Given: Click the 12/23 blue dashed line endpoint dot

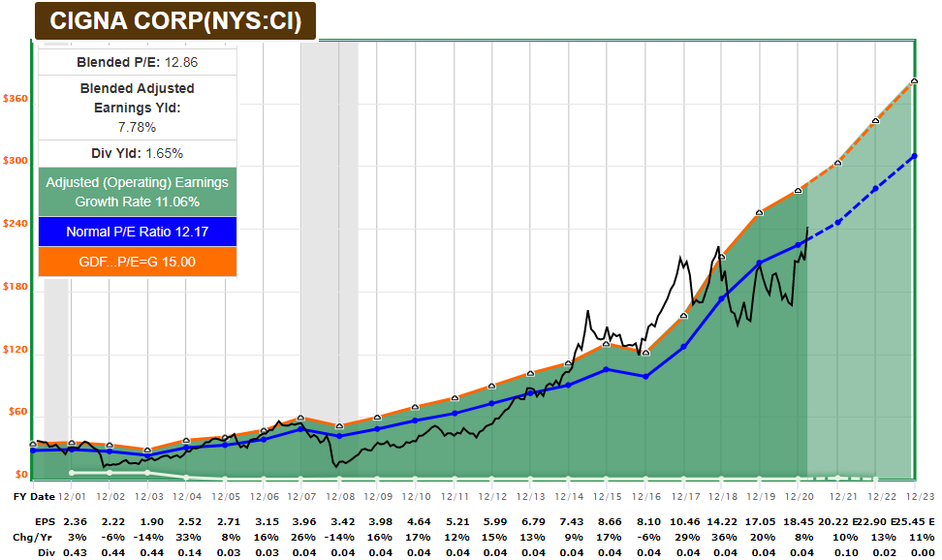Looking at the screenshot, I should click(914, 156).
